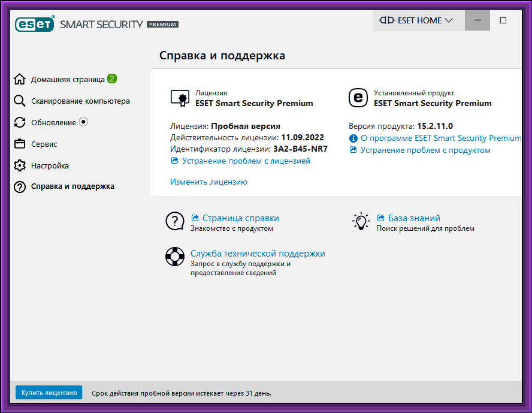Maximize the ESET window
This screenshot has width=532, height=413.
click(503, 20)
